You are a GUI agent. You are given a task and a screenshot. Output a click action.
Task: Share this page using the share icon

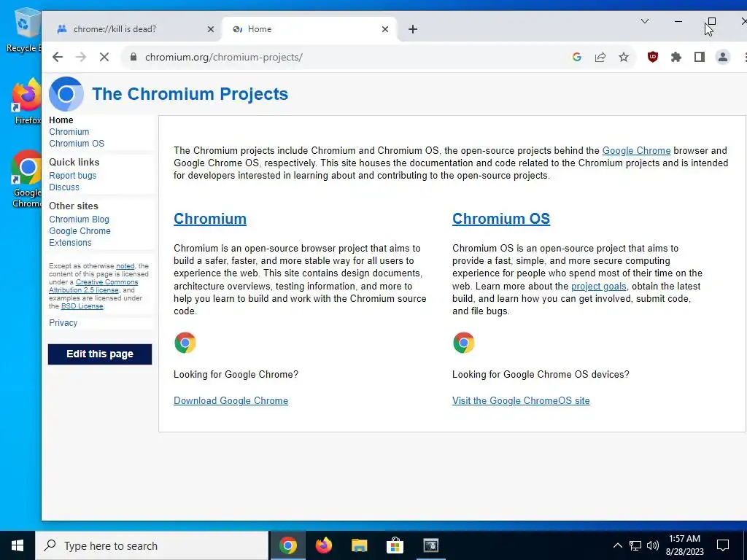tap(600, 57)
